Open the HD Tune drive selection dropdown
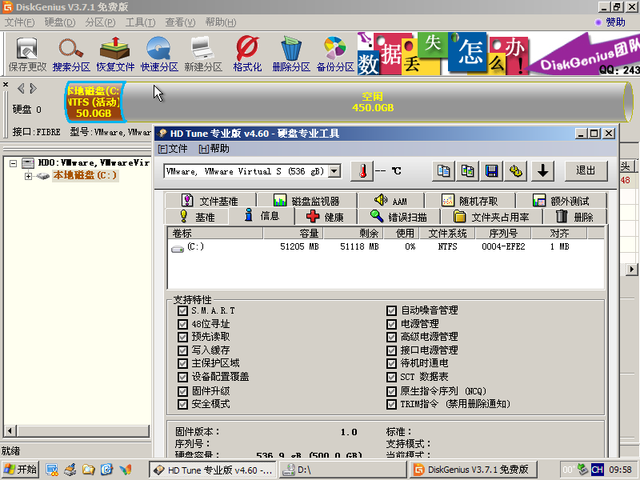The height and width of the screenshot is (480, 640). pyautogui.click(x=334, y=171)
